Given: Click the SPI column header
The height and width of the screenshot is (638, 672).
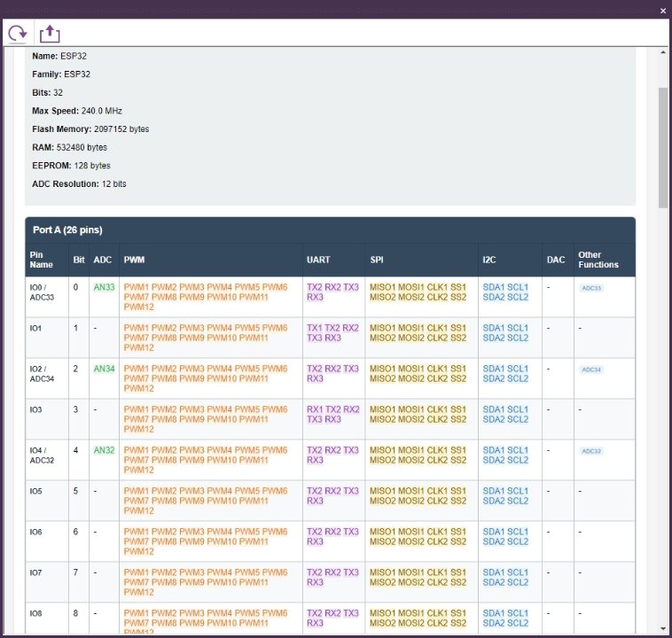Looking at the screenshot, I should 378,260.
